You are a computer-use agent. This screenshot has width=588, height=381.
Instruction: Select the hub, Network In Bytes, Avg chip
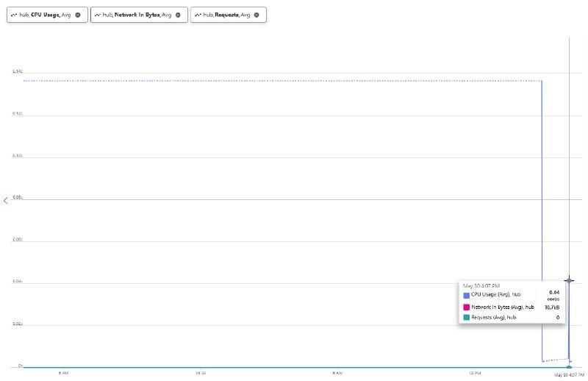(x=139, y=15)
